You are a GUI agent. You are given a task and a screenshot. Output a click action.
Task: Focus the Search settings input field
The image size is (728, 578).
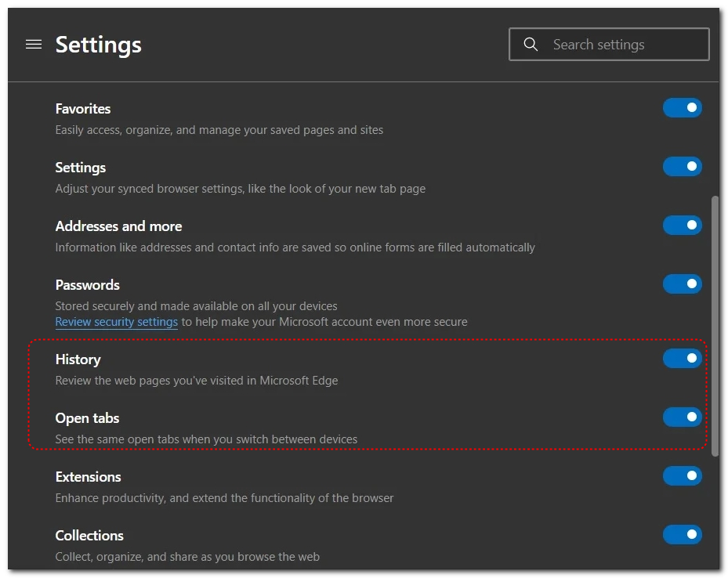[623, 45]
